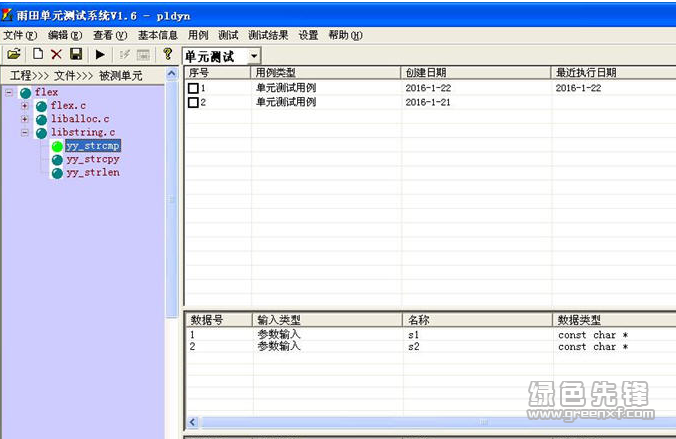Select the green yy_strcmp node icon
Screen dimensions: 676x439
(x=57, y=146)
